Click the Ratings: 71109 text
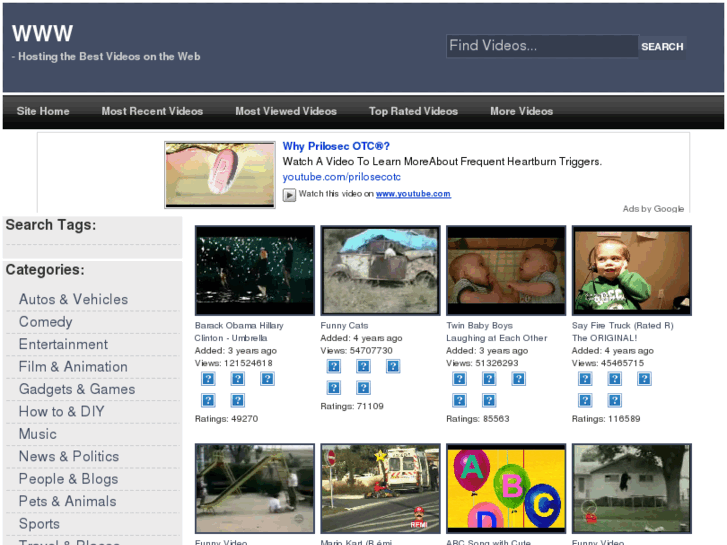This screenshot has height=545, width=727. (x=352, y=406)
